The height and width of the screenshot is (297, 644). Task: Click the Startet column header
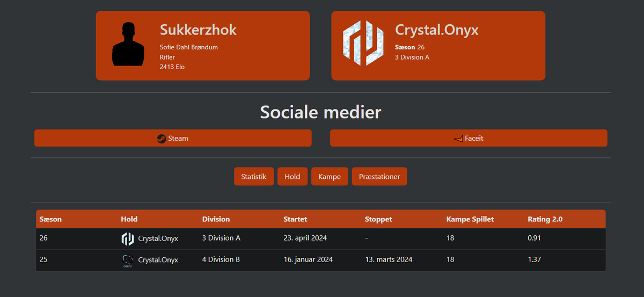tap(295, 219)
